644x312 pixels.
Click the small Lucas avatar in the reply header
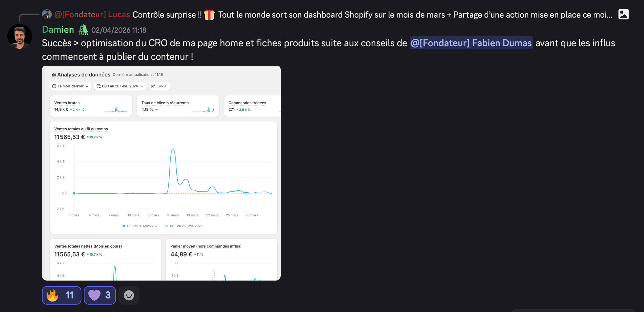[47, 14]
